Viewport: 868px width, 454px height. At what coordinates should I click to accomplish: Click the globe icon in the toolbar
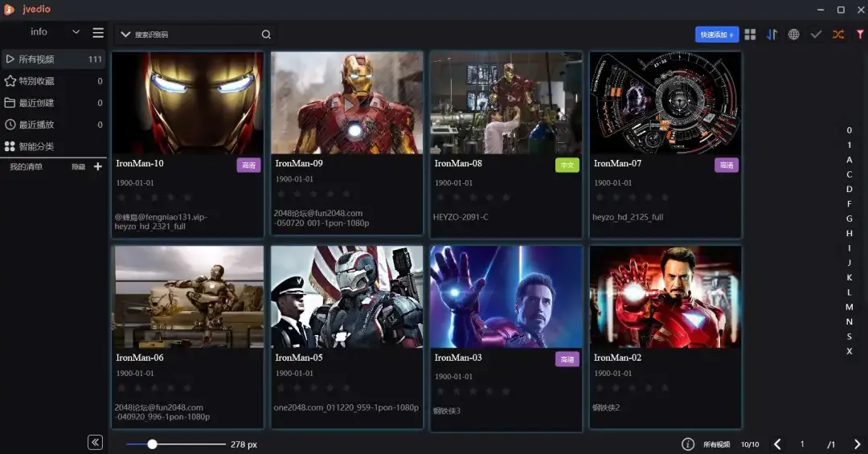point(793,35)
